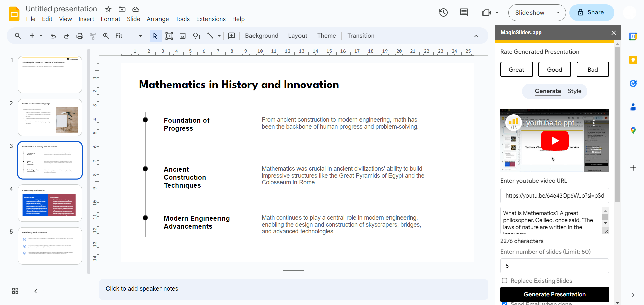Open the Shape tool
Viewport: 644px width, 305px height.
tap(196, 36)
